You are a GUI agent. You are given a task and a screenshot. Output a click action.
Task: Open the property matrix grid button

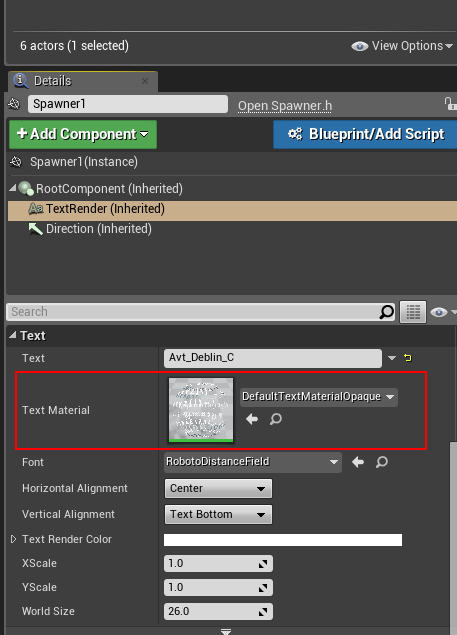coord(413,312)
